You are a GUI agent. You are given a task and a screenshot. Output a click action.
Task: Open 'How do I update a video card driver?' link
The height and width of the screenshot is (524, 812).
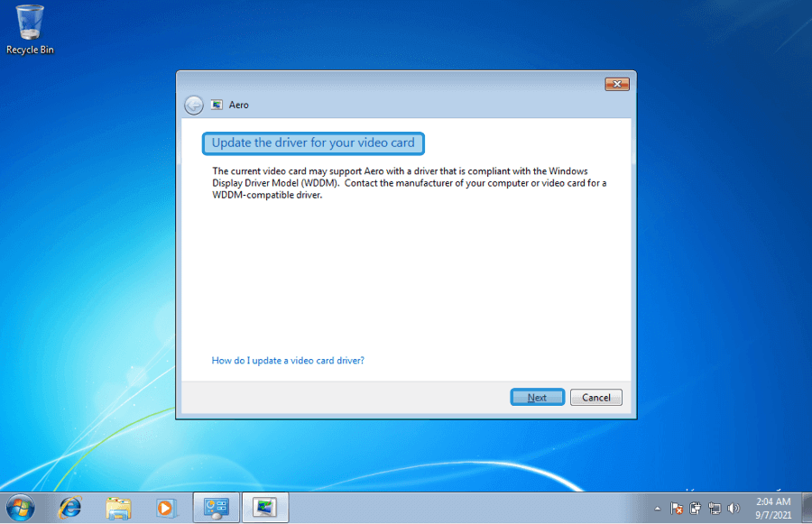pos(288,361)
